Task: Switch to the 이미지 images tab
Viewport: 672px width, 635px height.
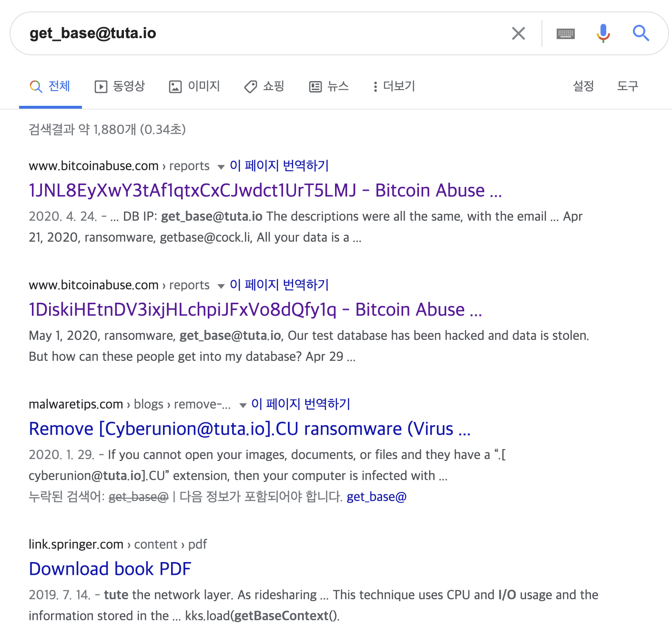Action: click(x=194, y=86)
